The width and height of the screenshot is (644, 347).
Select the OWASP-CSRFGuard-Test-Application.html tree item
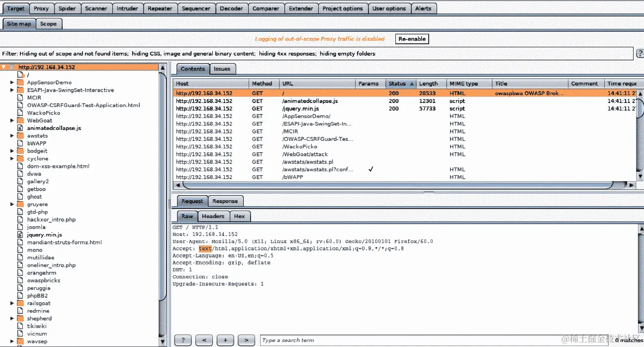[x=84, y=105]
